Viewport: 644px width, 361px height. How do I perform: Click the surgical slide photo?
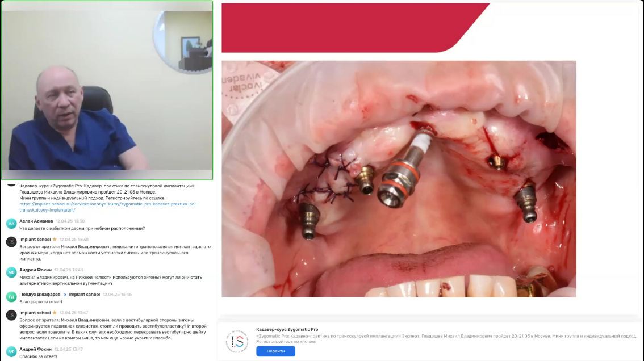[399, 179]
